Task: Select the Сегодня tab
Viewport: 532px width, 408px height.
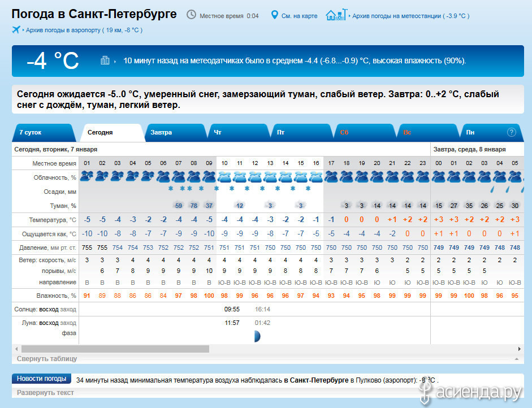Action: tap(113, 133)
